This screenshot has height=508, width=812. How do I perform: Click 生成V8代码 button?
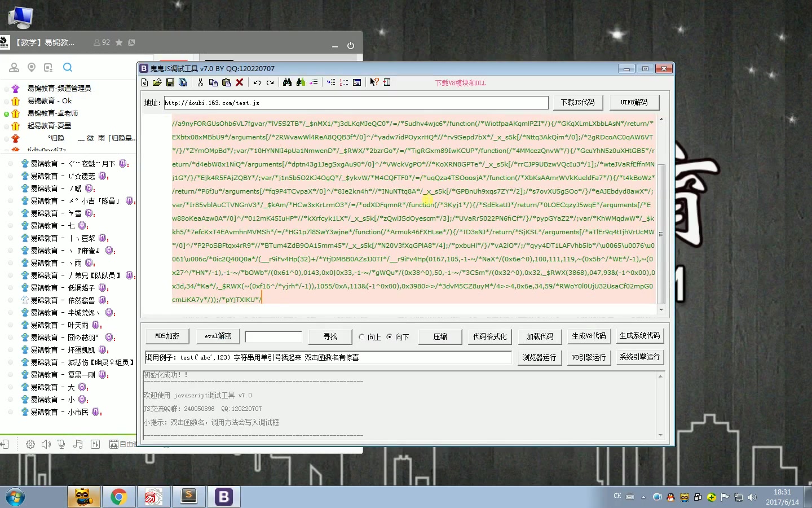pos(589,336)
